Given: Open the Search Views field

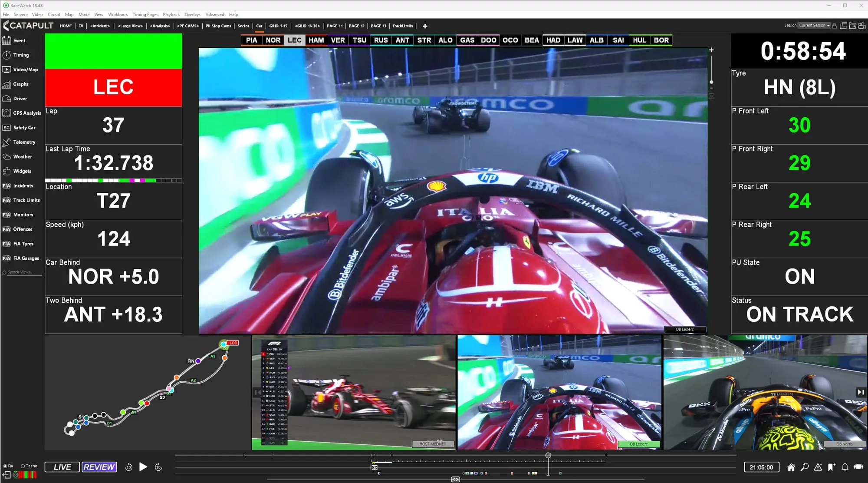Looking at the screenshot, I should 22,272.
